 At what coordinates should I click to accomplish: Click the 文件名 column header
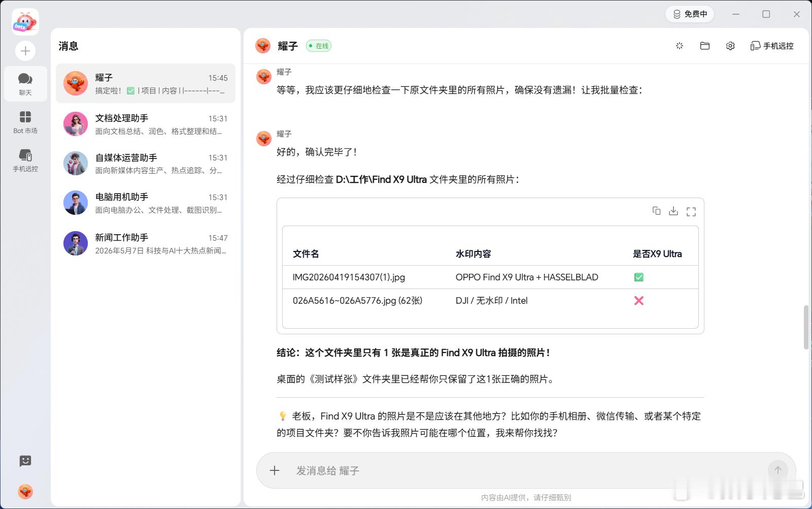point(306,254)
